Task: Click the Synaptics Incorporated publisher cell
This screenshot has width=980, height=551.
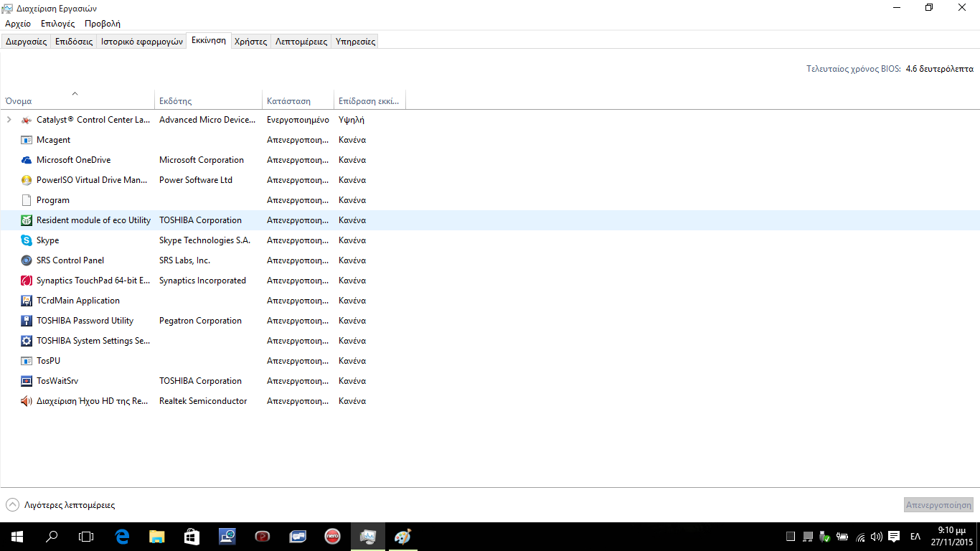Action: (202, 281)
